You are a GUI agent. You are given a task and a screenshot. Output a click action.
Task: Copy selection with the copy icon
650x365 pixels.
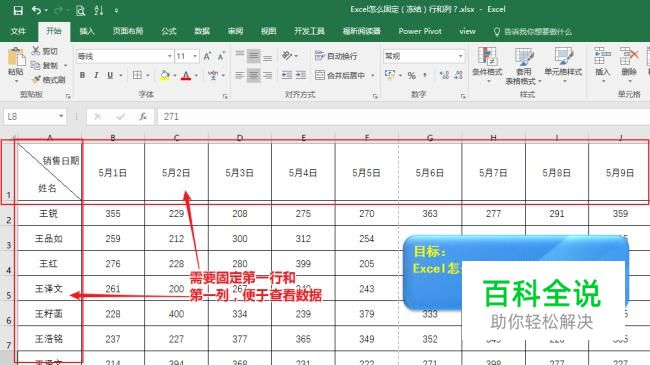(x=36, y=65)
